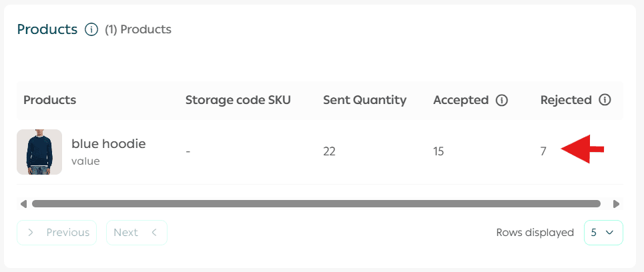Click info icon next to Products title
The height and width of the screenshot is (272, 644).
click(x=92, y=29)
